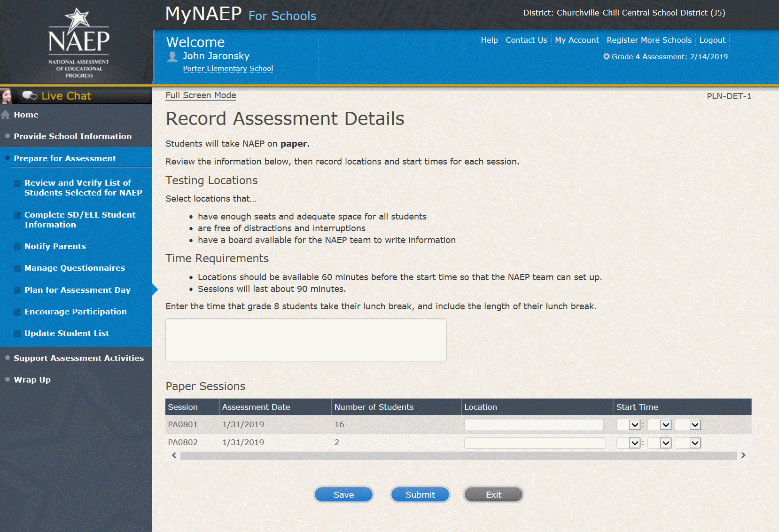Open Provide School Information menu section
The height and width of the screenshot is (532, 779).
pos(72,136)
